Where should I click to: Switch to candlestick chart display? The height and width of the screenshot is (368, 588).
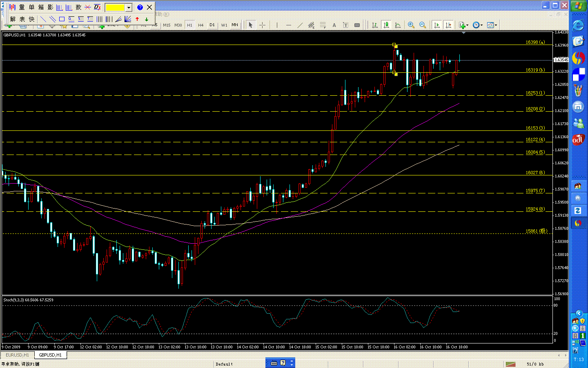click(x=386, y=25)
